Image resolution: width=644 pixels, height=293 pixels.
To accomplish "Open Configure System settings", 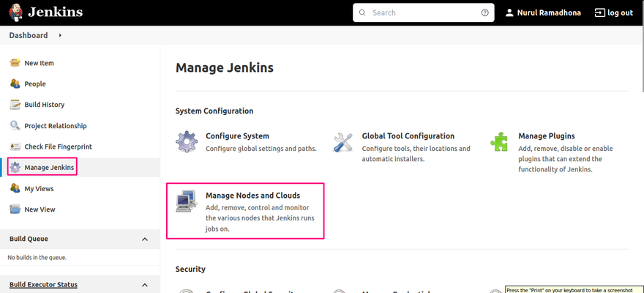I will (237, 136).
